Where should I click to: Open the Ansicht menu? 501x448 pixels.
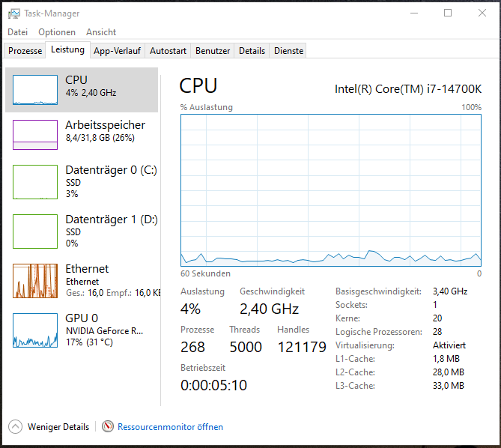tap(101, 32)
